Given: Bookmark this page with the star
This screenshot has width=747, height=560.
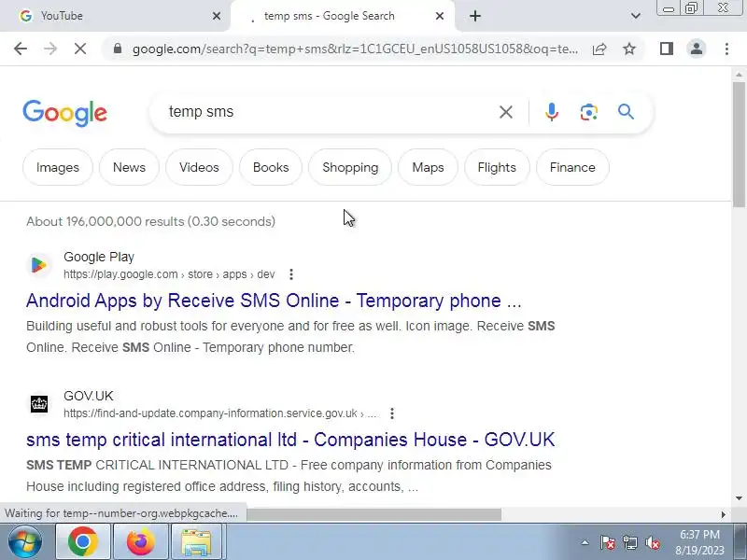Looking at the screenshot, I should 629,49.
